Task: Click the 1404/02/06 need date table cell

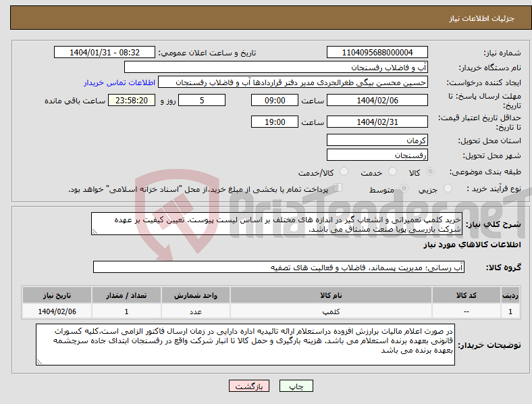Action: coord(57,311)
